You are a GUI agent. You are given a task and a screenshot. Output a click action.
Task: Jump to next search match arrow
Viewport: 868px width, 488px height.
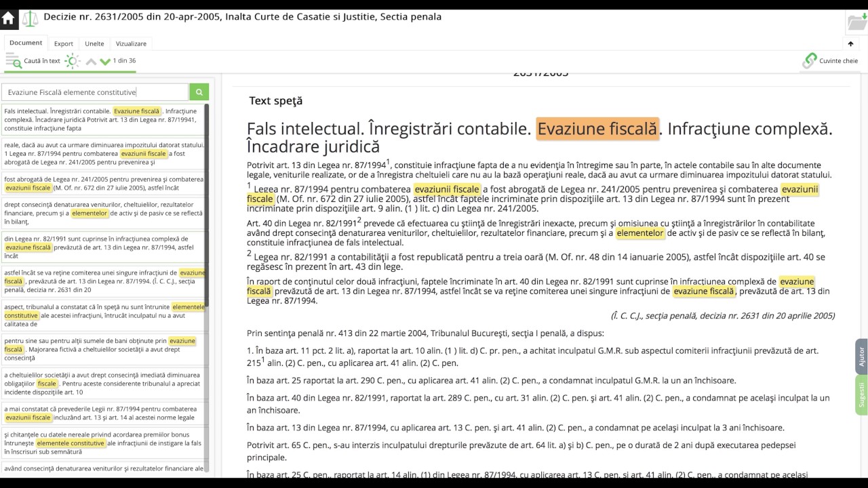[x=105, y=62]
